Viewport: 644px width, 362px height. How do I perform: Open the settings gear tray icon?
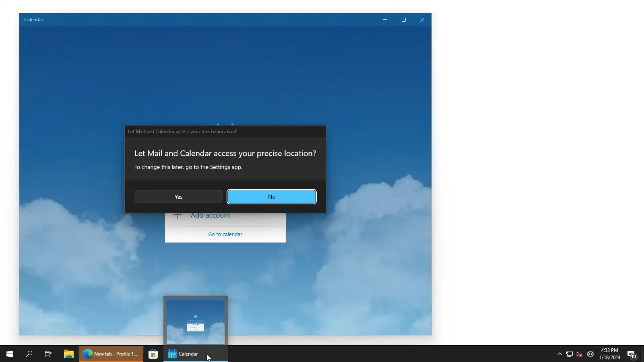[x=590, y=354]
